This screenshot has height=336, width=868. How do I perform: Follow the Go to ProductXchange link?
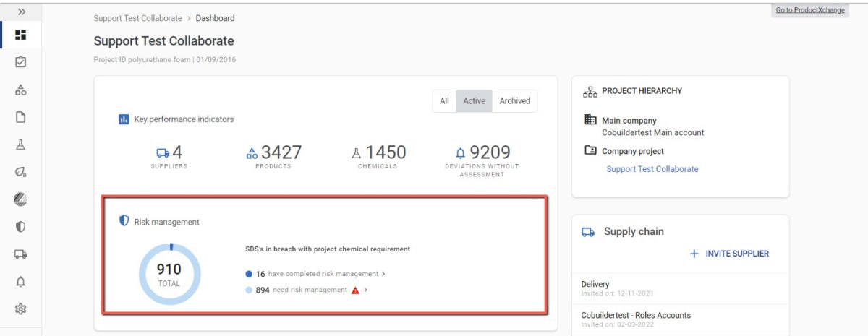pos(810,10)
